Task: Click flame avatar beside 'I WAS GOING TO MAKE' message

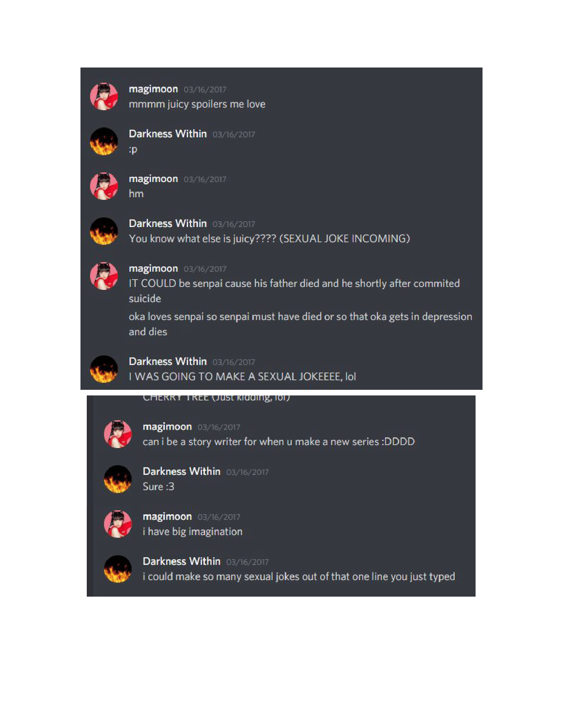Action: click(104, 369)
